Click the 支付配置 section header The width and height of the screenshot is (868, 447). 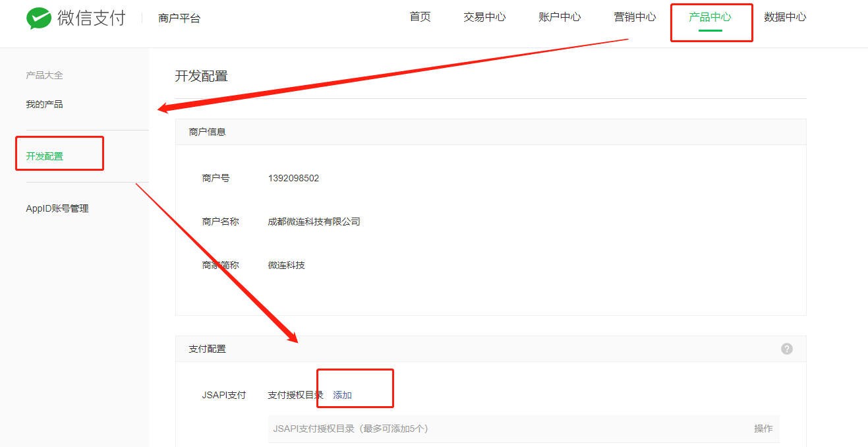208,349
